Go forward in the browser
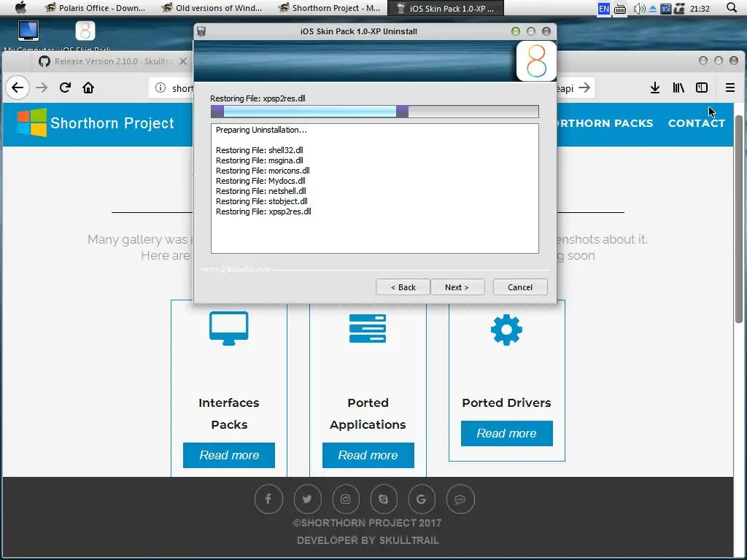The width and height of the screenshot is (747, 560). click(42, 87)
